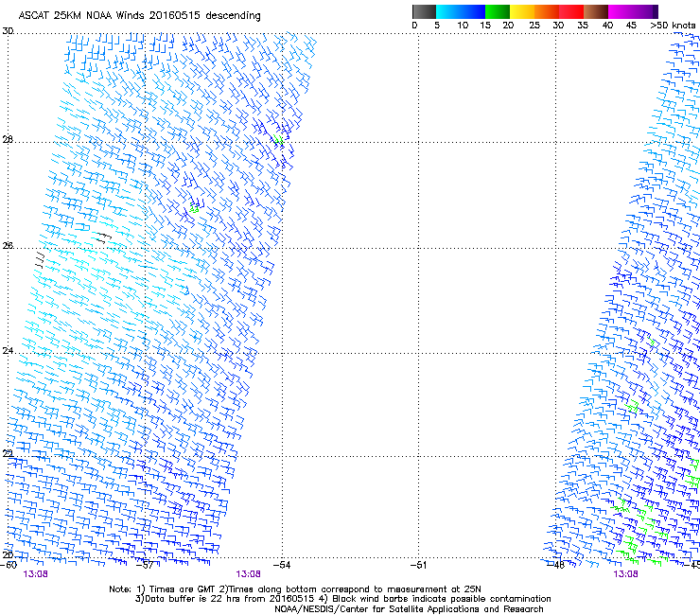This screenshot has width=700, height=615.
Task: Click the latitude label '28'
Action: pos(8,140)
